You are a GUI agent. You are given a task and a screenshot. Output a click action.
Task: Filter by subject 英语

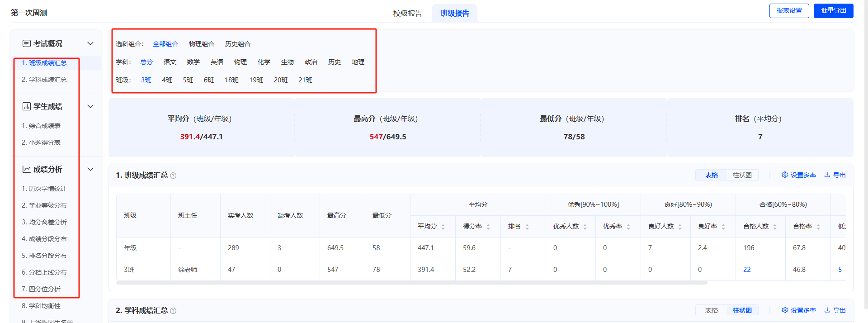(217, 62)
